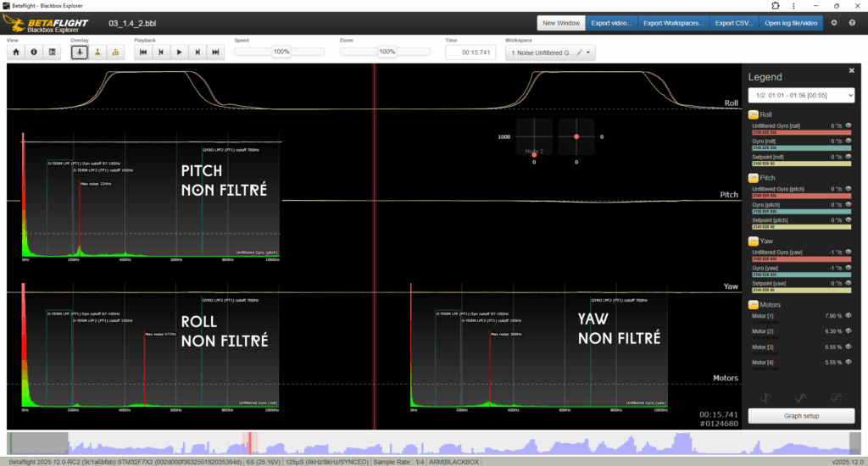Collapse the Motors legend group
The height and width of the screenshot is (466, 868).
coord(753,304)
